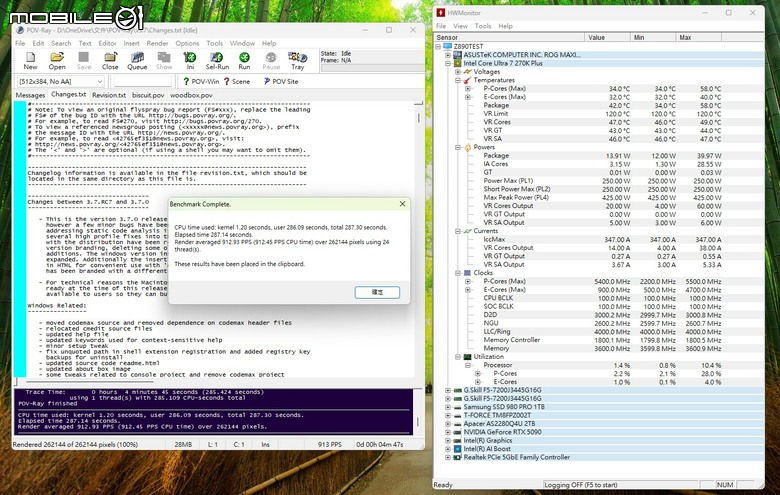This screenshot has width=780, height=495.
Task: Click the Tray icon in POV-Ray toolbar
Action: 297,61
